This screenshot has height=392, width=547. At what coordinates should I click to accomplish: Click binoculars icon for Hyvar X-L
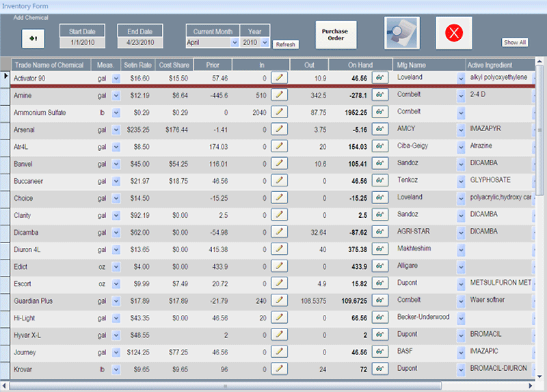pos(380,335)
